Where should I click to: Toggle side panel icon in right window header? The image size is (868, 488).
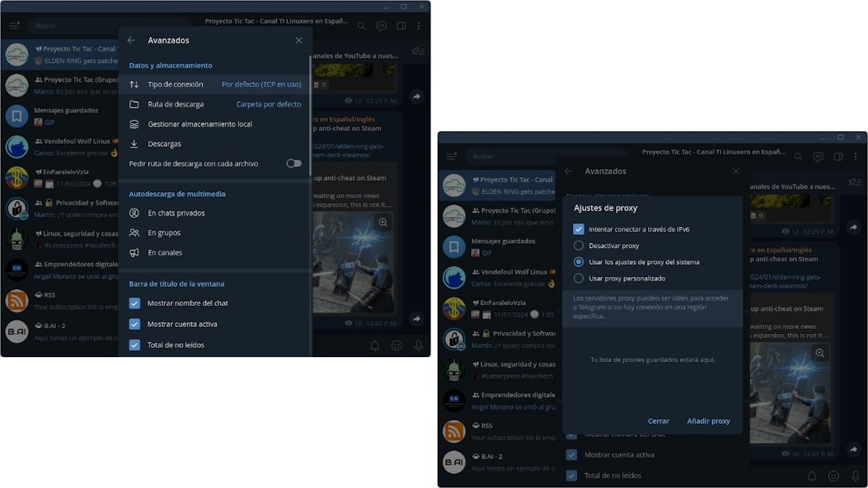(x=838, y=157)
